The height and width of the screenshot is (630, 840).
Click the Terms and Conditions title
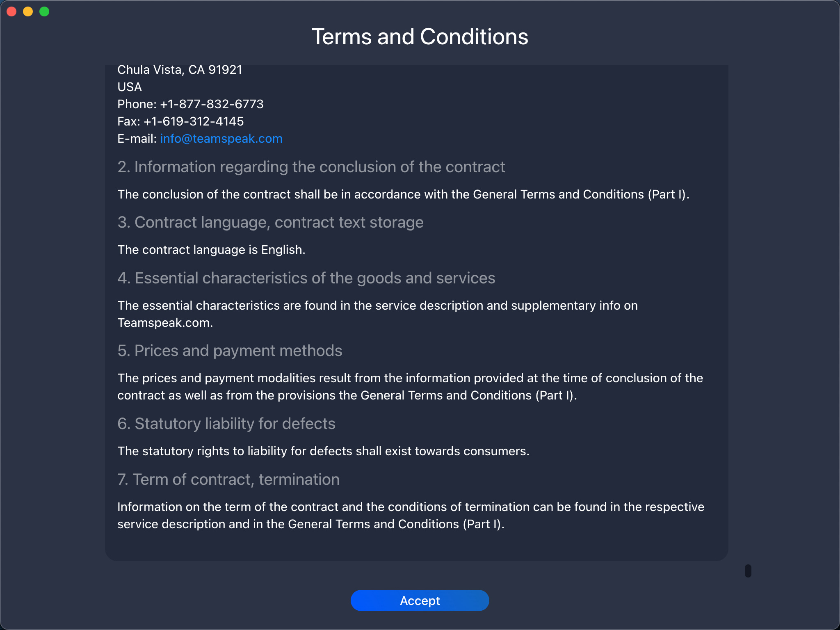[x=420, y=37]
